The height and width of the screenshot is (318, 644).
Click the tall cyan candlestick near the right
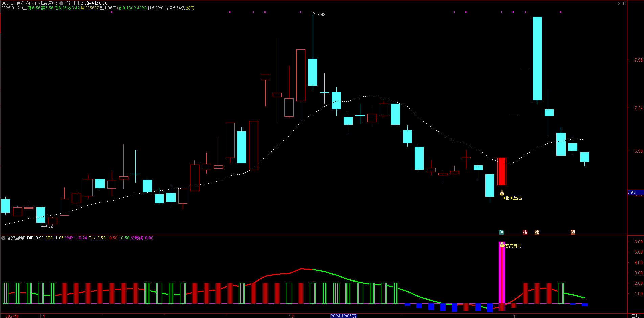(537, 58)
